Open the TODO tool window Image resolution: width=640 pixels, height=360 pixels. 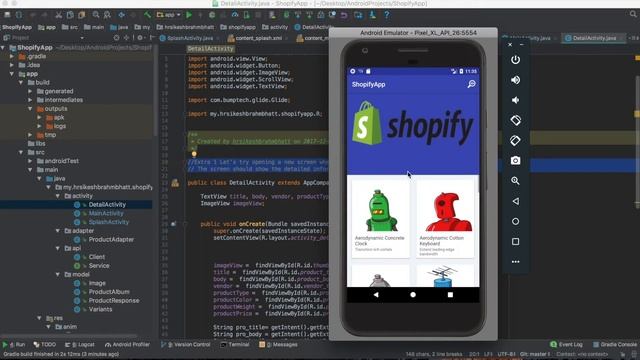tap(44, 344)
